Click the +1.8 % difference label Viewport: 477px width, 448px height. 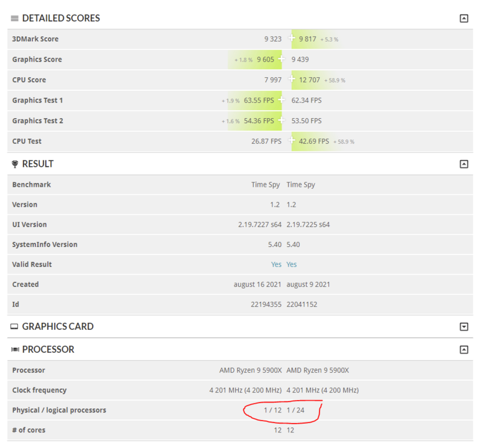(x=243, y=60)
